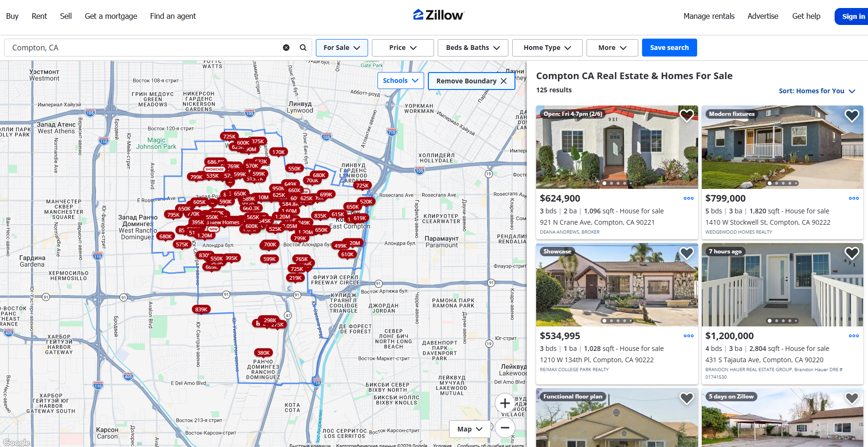View photo of the $534,995 house
868x447 pixels.
[617, 284]
